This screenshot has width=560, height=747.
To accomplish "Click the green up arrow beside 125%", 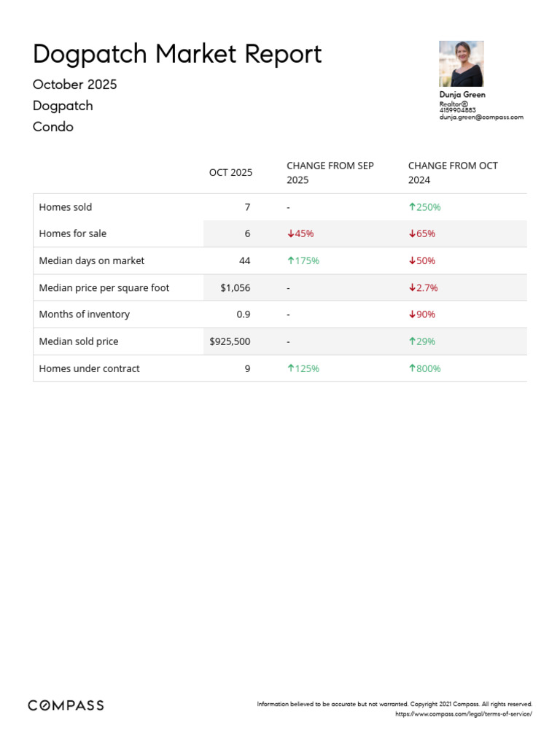I will tap(290, 368).
